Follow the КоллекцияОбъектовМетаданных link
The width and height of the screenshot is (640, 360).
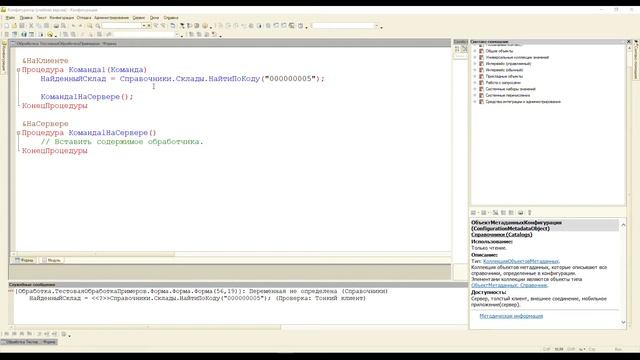coord(521,261)
